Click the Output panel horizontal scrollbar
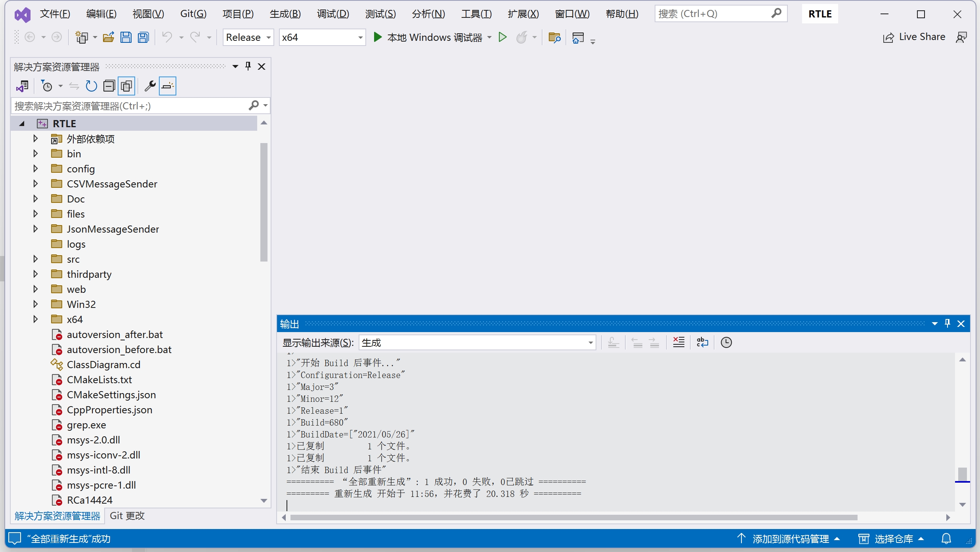This screenshot has height=552, width=980. [573, 518]
